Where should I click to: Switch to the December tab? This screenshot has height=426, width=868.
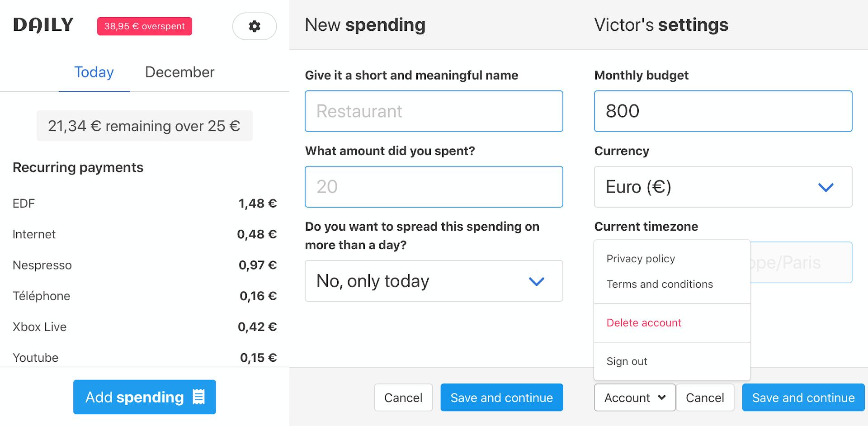[179, 72]
